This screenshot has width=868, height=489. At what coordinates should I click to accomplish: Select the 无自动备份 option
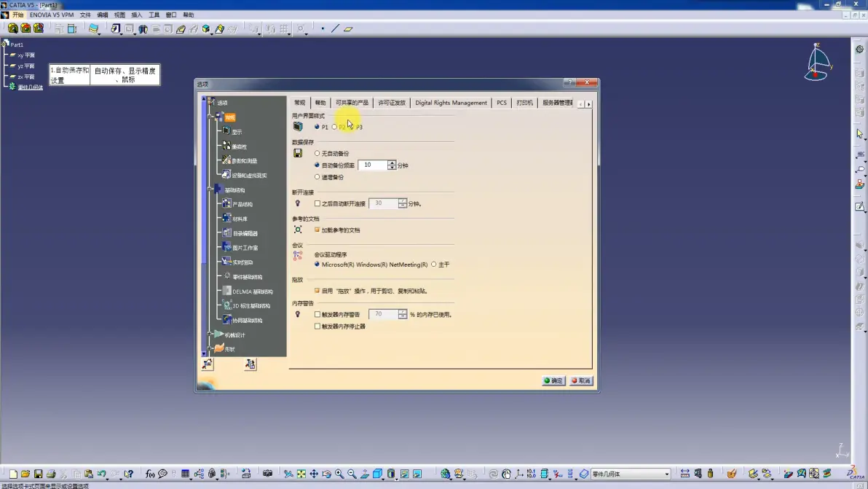(317, 153)
